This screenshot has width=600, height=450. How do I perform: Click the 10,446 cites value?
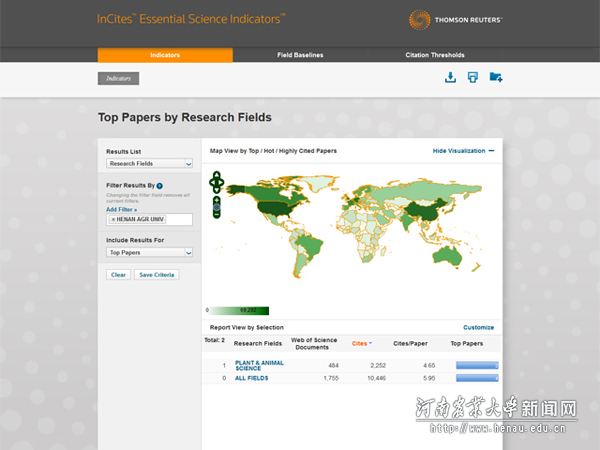click(x=376, y=378)
